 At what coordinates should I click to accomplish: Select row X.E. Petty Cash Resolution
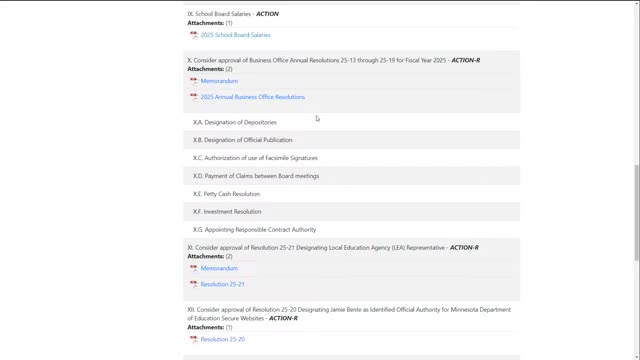click(x=351, y=194)
